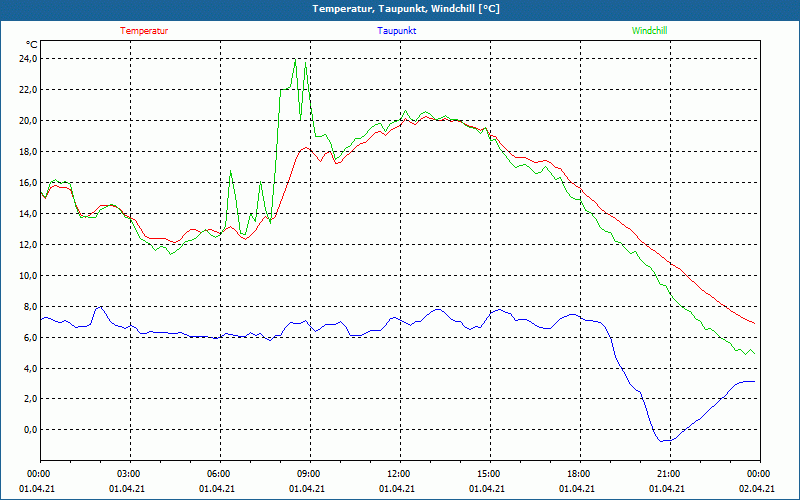Image resolution: width=800 pixels, height=500 pixels.
Task: Click the 16,0 y-axis value
Action: pos(28,183)
